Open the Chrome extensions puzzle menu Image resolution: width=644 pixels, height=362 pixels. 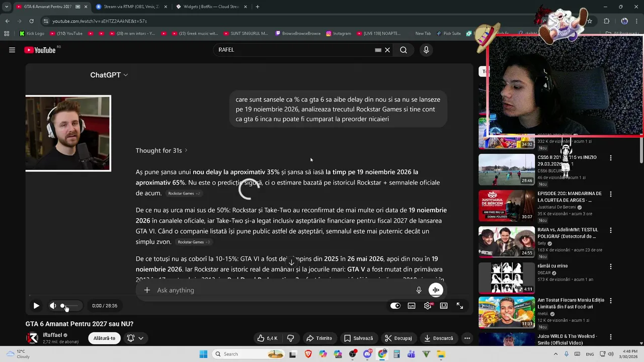point(606,21)
